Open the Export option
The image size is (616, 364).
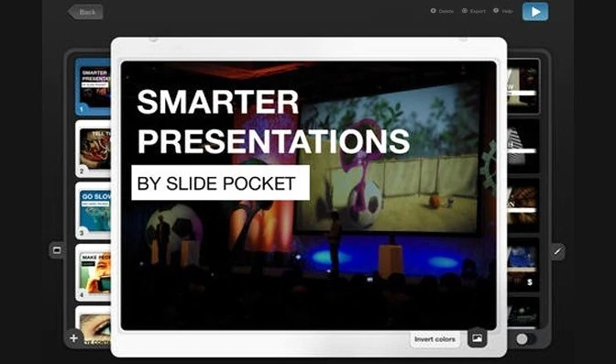coord(474,11)
